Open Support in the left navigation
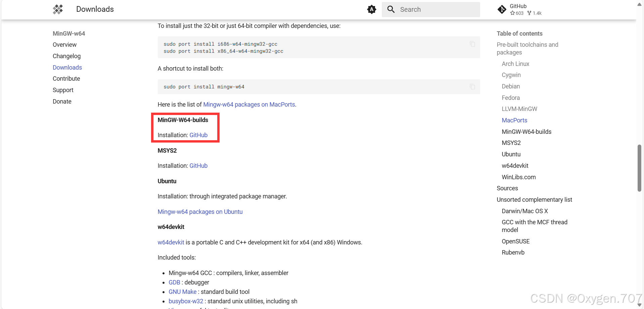The width and height of the screenshot is (644, 309). pyautogui.click(x=63, y=90)
